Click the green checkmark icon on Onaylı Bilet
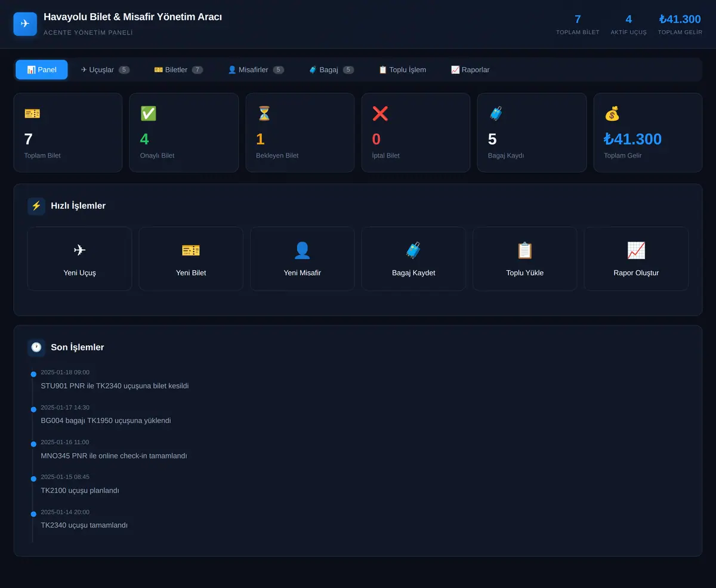716x588 pixels. pyautogui.click(x=148, y=113)
